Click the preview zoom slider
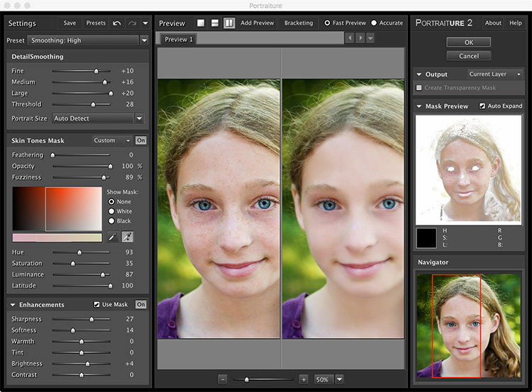The height and width of the screenshot is (392, 532). pyautogui.click(x=263, y=379)
